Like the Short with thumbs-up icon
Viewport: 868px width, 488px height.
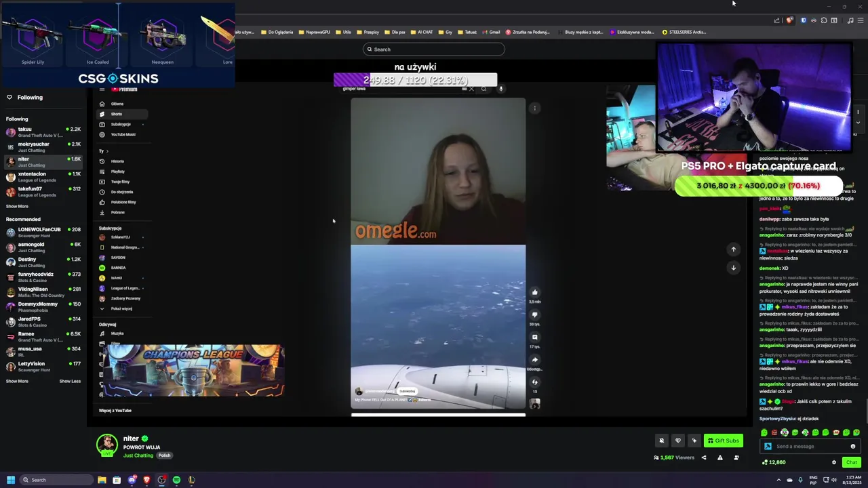pyautogui.click(x=534, y=292)
